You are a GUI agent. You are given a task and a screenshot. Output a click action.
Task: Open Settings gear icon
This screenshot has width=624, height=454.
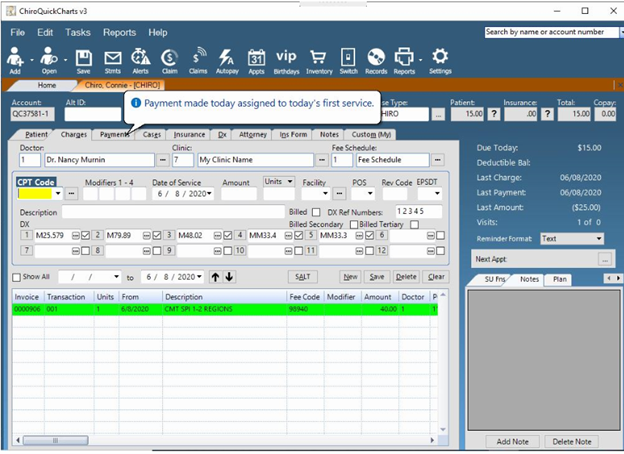(x=440, y=61)
